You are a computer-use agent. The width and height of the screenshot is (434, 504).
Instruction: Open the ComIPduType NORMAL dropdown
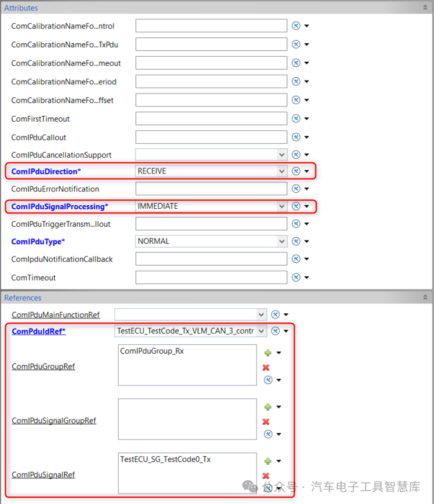point(282,242)
